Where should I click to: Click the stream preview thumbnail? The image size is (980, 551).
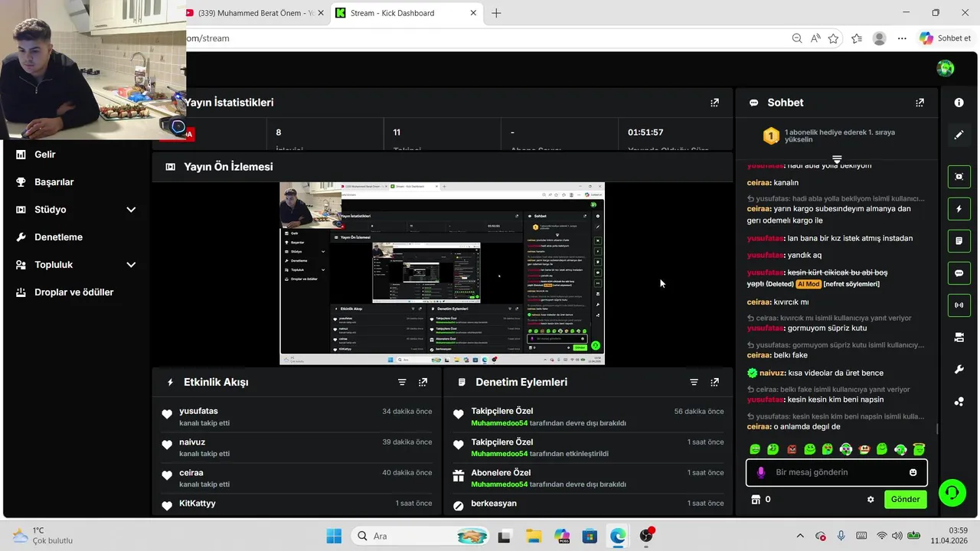tap(442, 273)
